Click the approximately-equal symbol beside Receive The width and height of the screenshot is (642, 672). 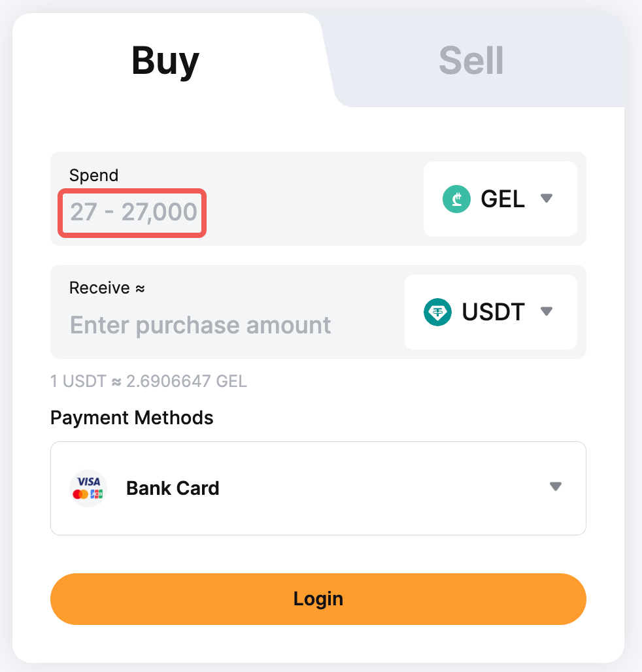pyautogui.click(x=140, y=288)
